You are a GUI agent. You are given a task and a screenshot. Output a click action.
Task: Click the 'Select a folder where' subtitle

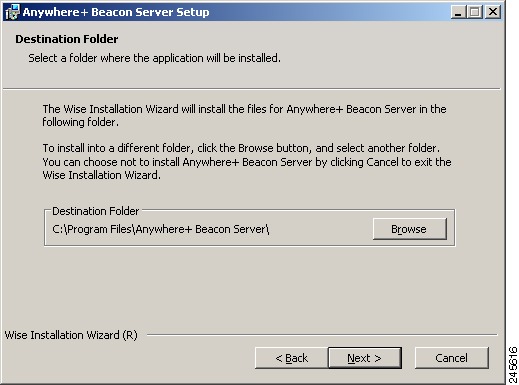click(154, 58)
